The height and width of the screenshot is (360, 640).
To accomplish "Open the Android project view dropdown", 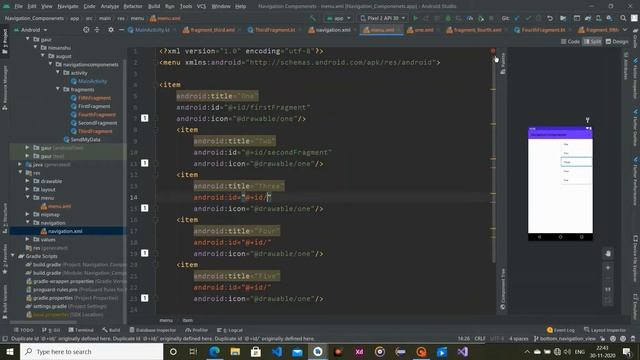I will (x=30, y=30).
